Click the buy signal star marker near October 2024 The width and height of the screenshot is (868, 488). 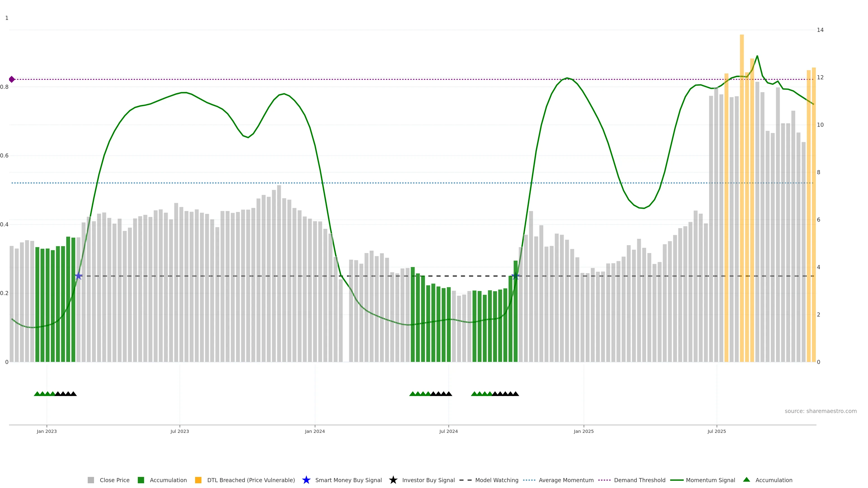pos(515,276)
